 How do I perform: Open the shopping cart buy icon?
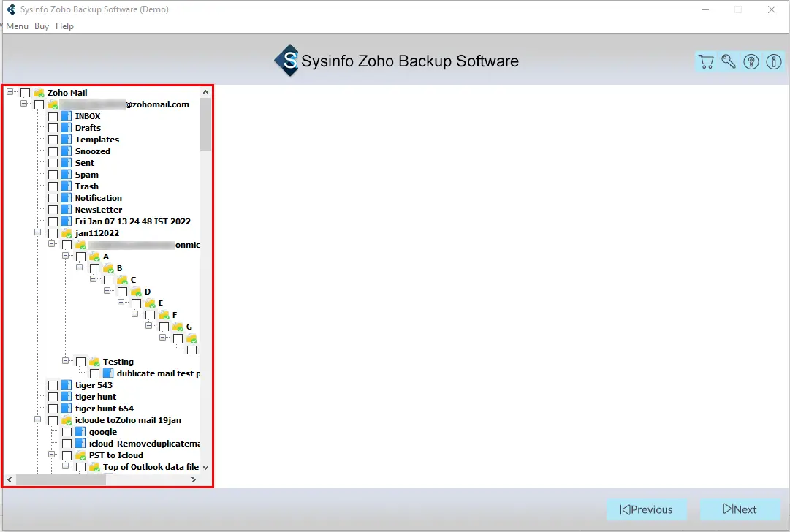(x=706, y=61)
